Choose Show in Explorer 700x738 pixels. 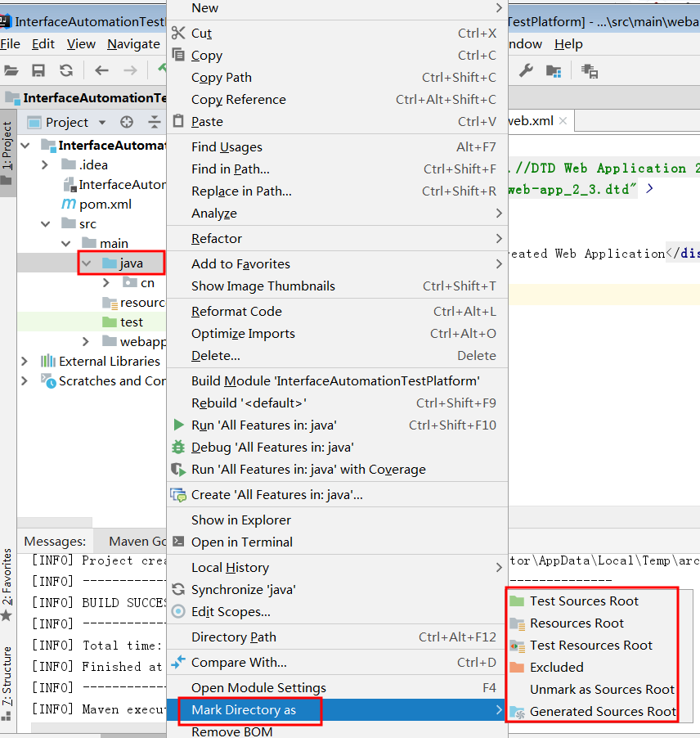point(337,520)
